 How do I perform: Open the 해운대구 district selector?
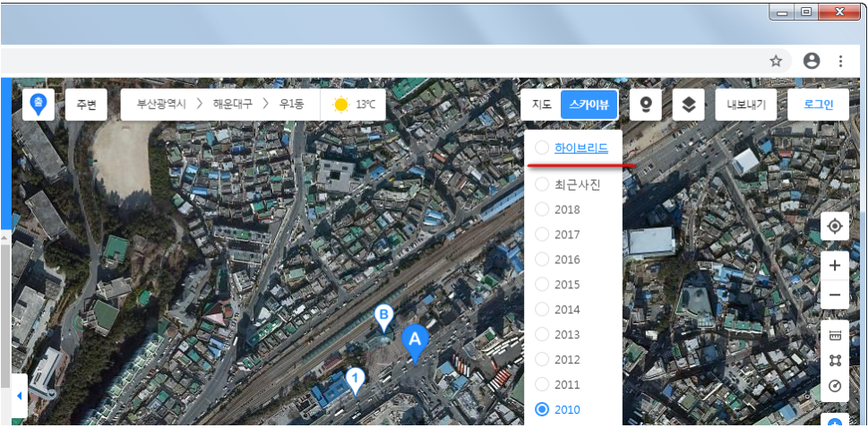pos(233,104)
